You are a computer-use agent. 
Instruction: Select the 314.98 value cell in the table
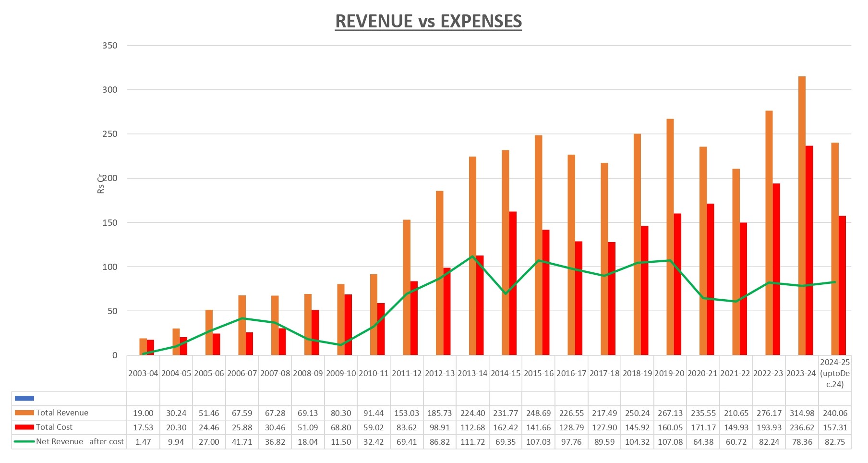(x=801, y=413)
